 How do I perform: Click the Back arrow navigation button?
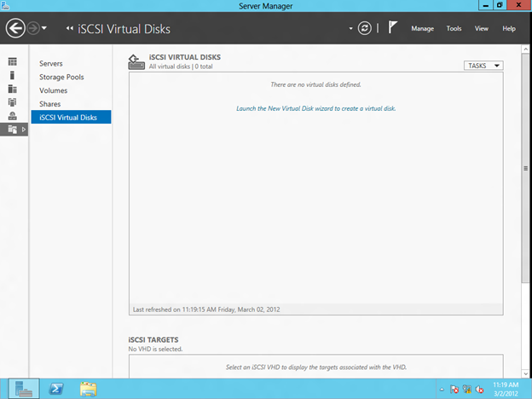(x=14, y=28)
